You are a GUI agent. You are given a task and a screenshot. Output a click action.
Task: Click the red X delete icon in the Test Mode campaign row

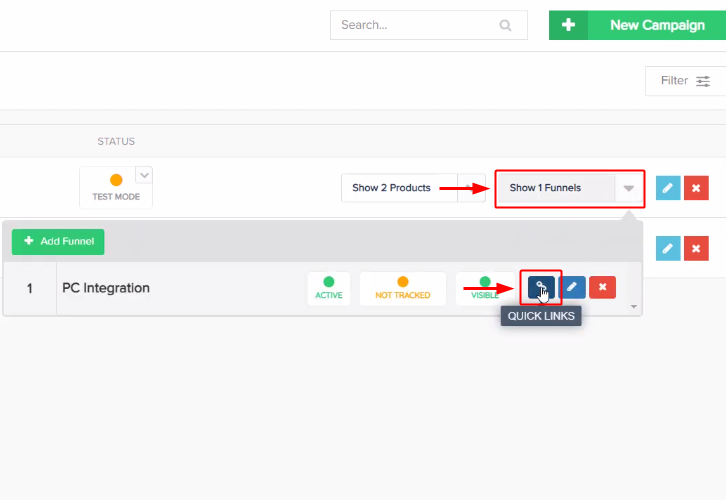696,188
